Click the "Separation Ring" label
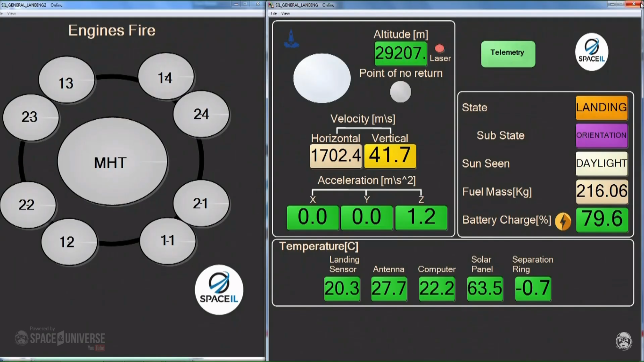Image resolution: width=644 pixels, height=362 pixels. pos(533,264)
